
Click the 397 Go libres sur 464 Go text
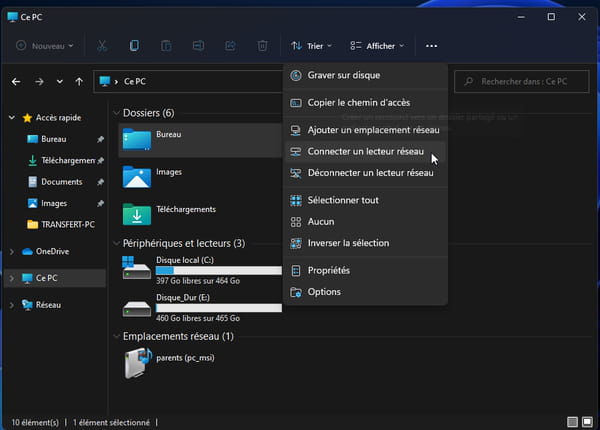(198, 281)
